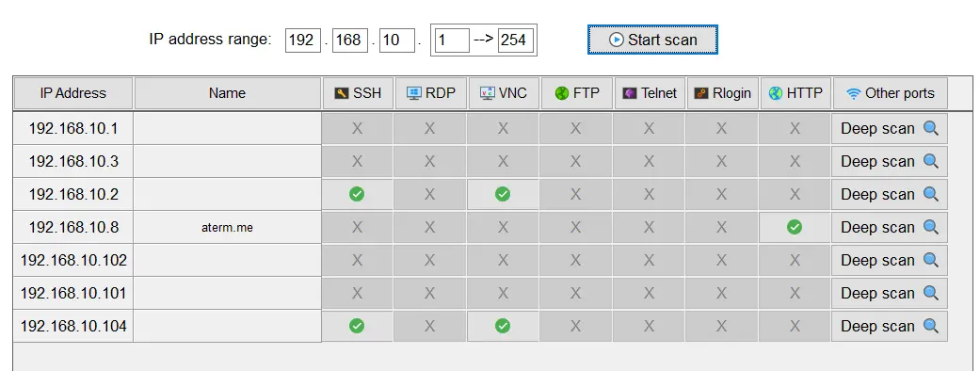The image size is (980, 371).
Task: Click the range end field 254
Action: (x=515, y=40)
